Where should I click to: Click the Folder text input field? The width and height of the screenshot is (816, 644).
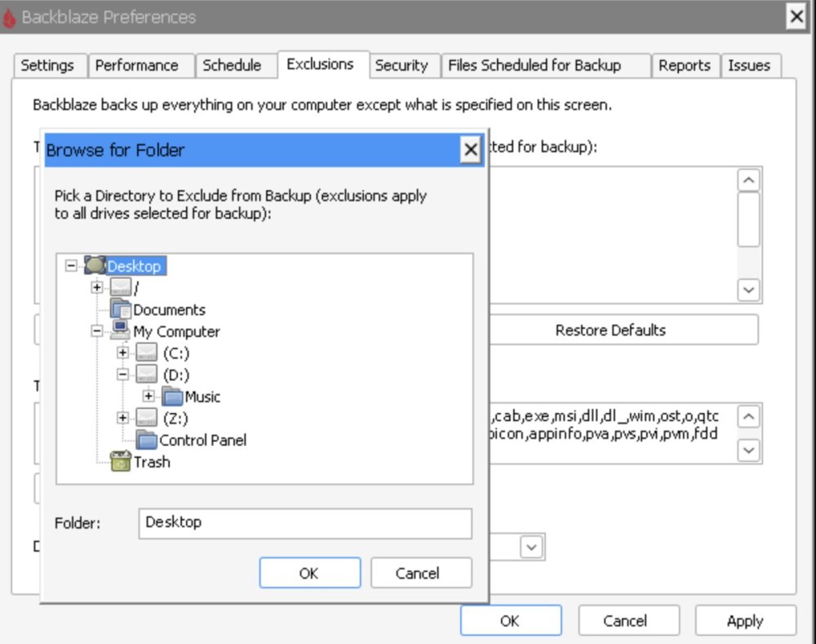point(305,522)
